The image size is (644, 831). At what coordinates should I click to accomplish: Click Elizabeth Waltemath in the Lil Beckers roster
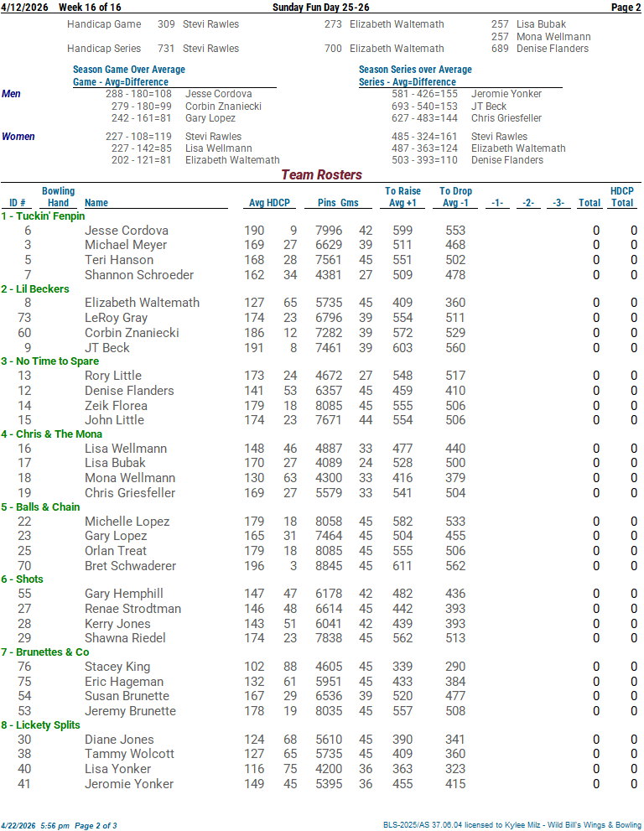pyautogui.click(x=142, y=303)
